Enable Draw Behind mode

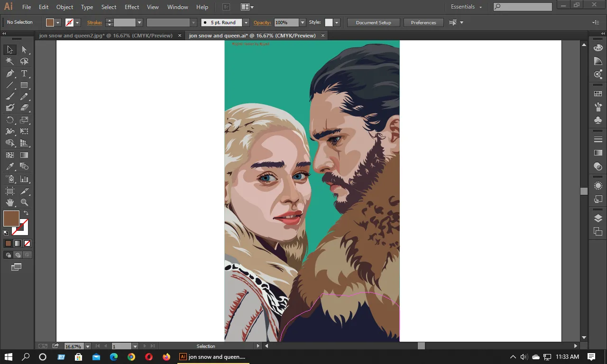tap(18, 255)
